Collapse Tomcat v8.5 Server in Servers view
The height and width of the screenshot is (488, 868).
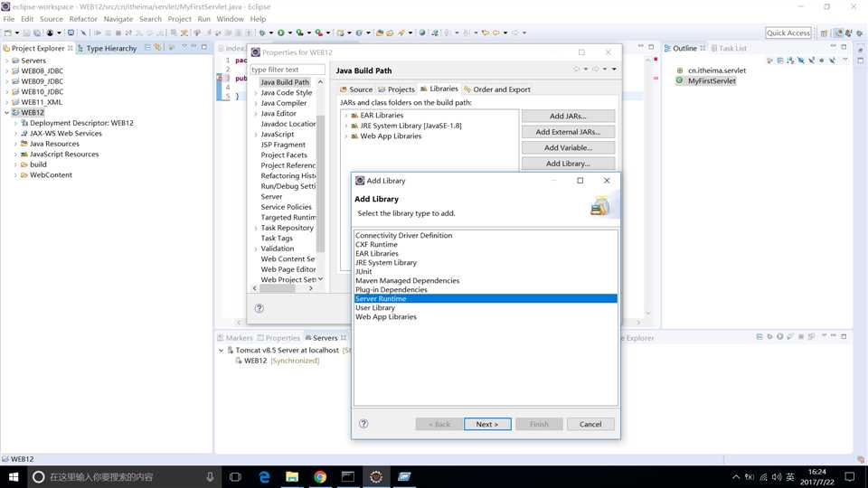[221, 351]
